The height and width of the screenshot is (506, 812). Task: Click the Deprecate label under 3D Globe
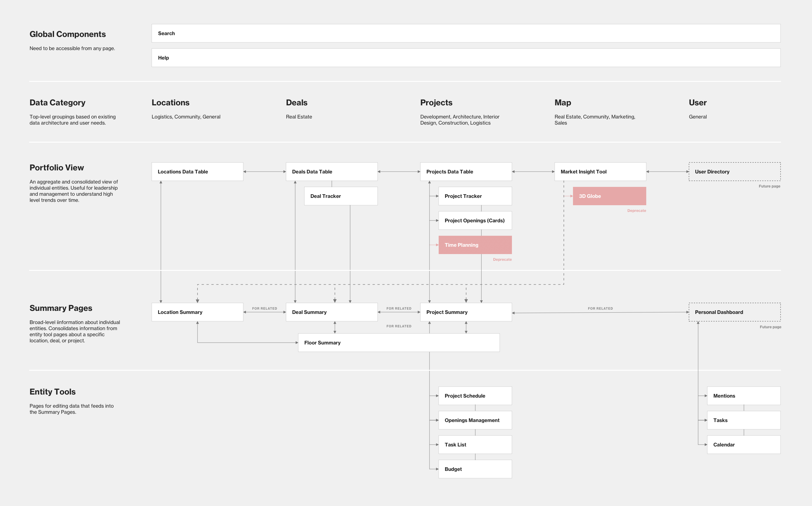pyautogui.click(x=636, y=210)
